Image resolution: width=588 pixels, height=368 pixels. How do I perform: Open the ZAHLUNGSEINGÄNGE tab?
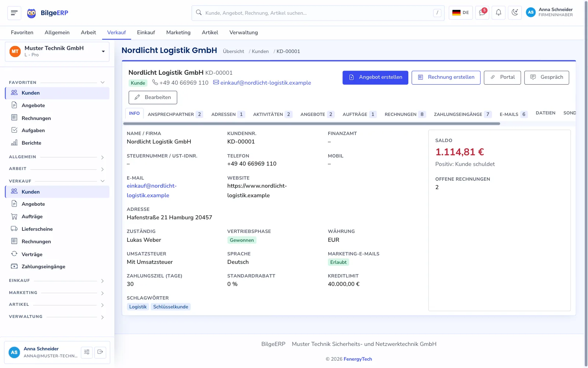tap(462, 114)
